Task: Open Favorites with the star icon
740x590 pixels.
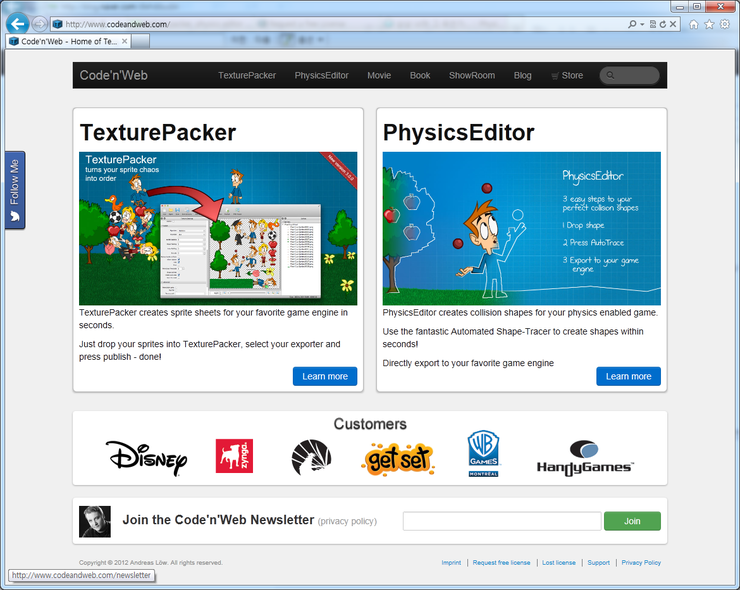Action: (709, 24)
